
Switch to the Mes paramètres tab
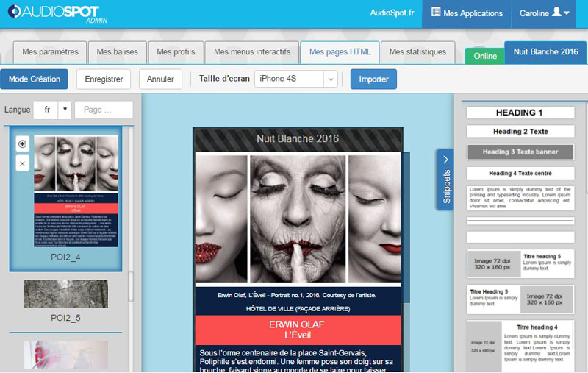(x=50, y=52)
